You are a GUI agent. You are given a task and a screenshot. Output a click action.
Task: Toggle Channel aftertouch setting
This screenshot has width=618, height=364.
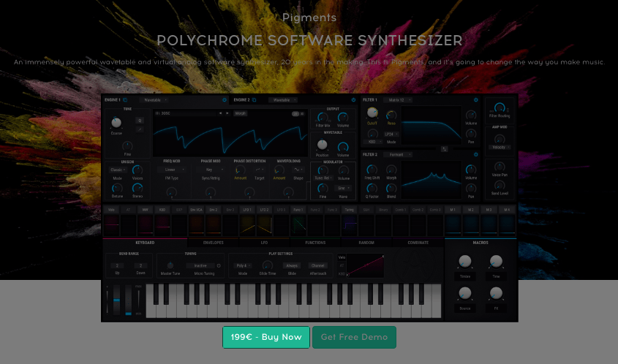[x=317, y=265]
